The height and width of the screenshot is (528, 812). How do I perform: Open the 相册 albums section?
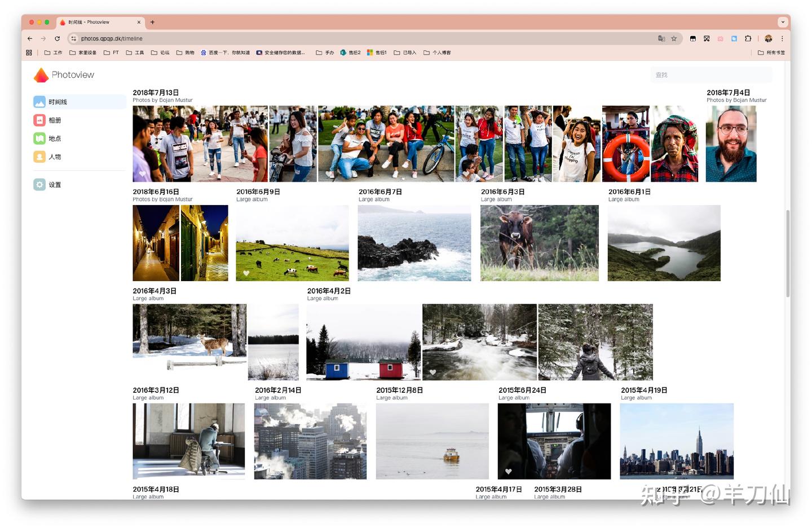55,120
